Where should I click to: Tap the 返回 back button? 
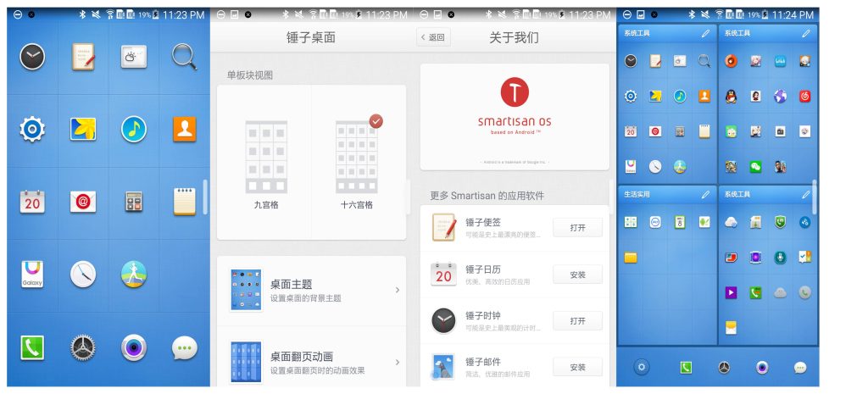pos(433,37)
